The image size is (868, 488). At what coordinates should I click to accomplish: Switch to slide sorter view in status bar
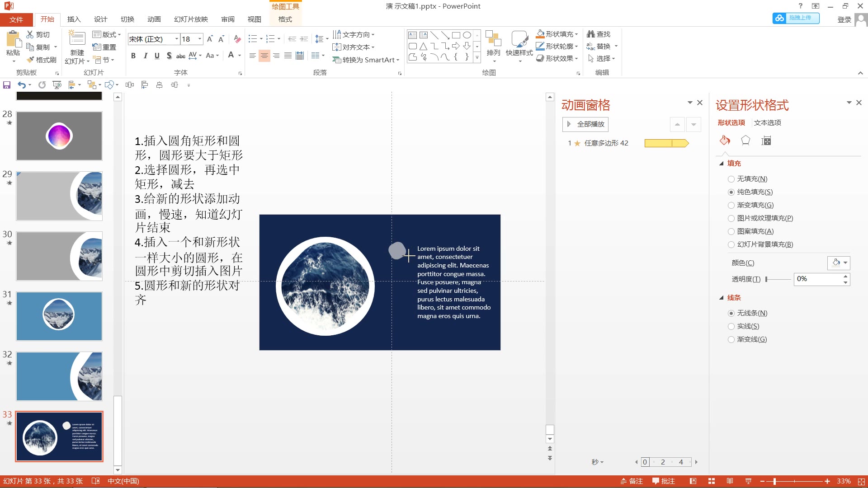pyautogui.click(x=711, y=481)
